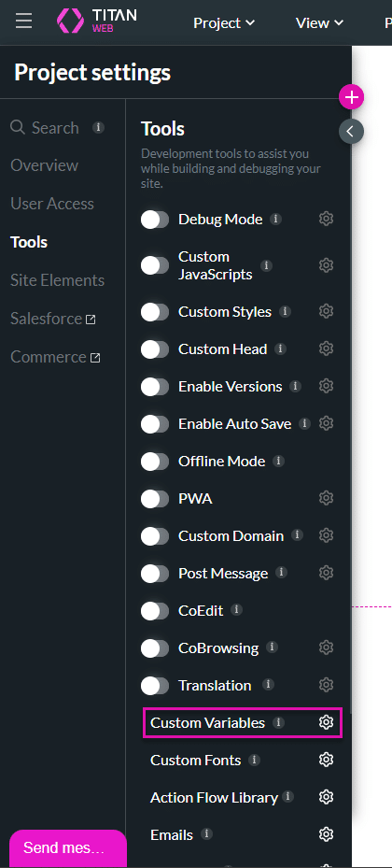Open Action Flow Library gear settings

(327, 797)
